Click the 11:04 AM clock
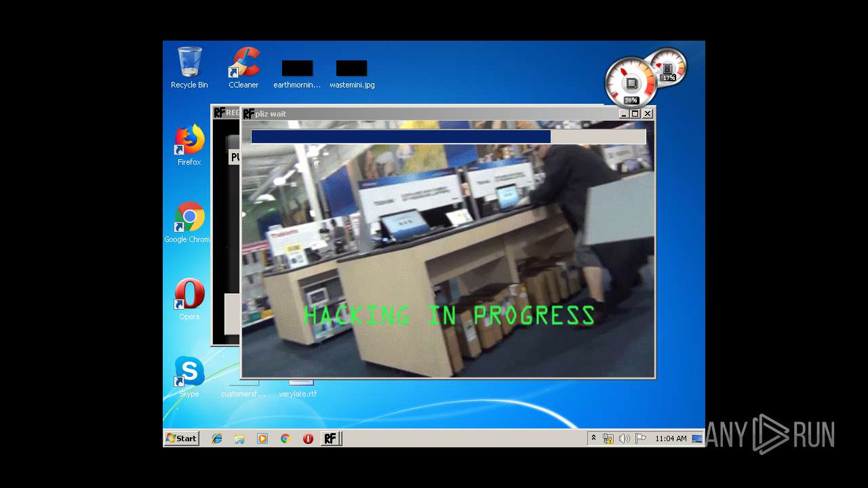This screenshot has height=488, width=868. pyautogui.click(x=671, y=439)
